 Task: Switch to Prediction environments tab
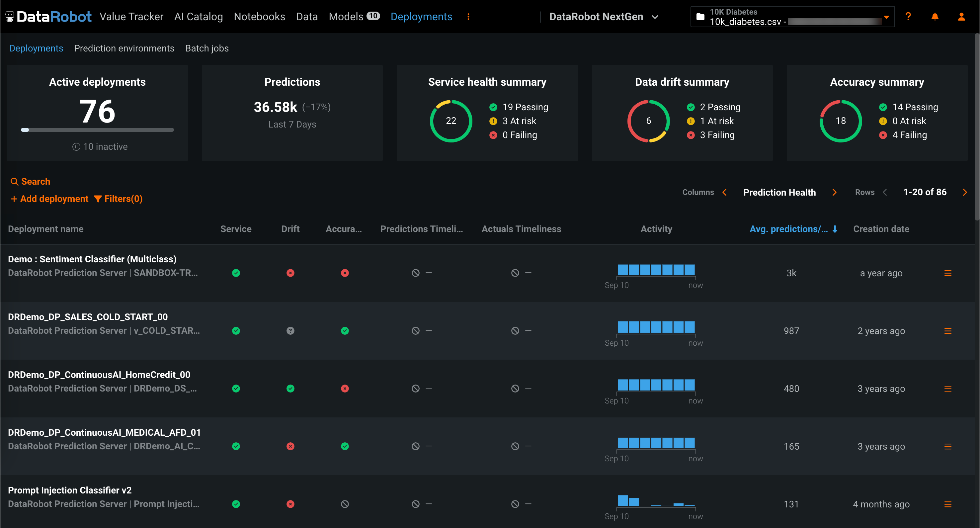click(124, 48)
